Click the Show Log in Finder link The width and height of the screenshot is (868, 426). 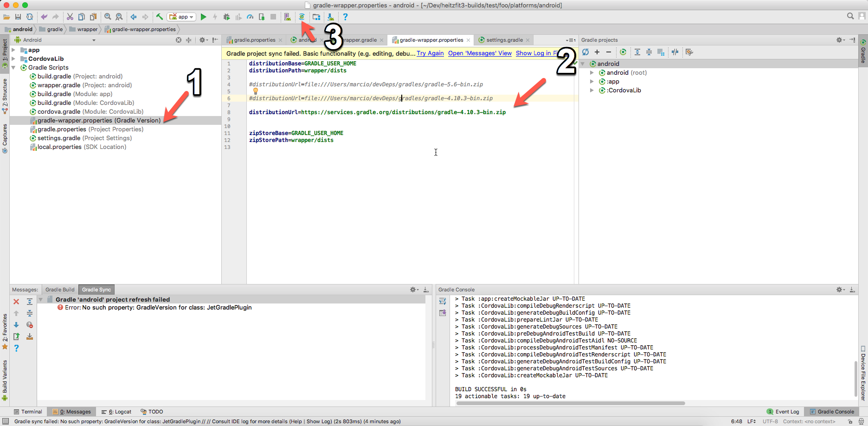tap(539, 53)
